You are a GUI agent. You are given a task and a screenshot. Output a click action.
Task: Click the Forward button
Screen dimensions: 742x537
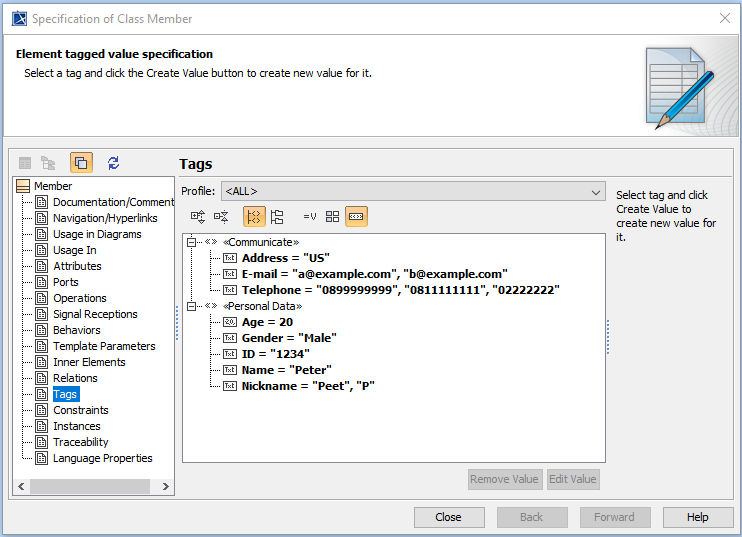615,517
